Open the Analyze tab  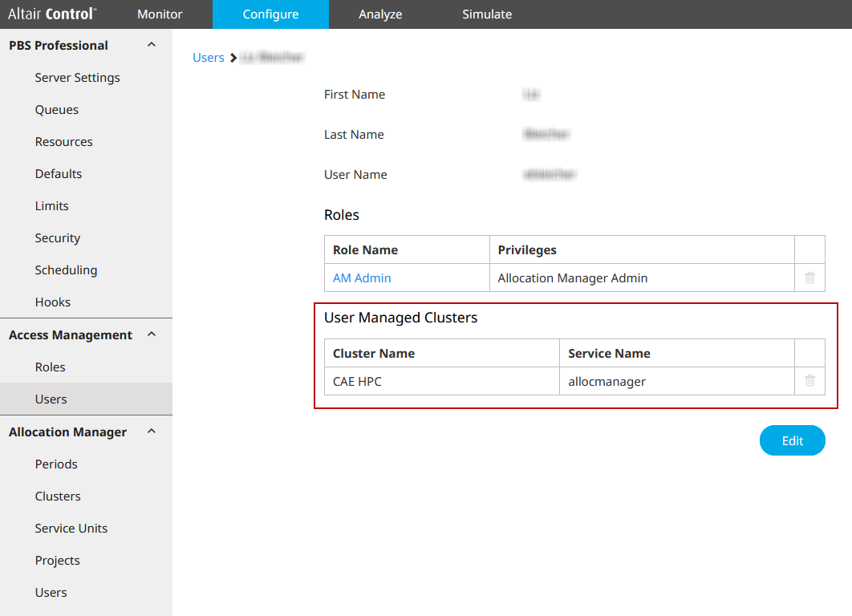coord(380,14)
